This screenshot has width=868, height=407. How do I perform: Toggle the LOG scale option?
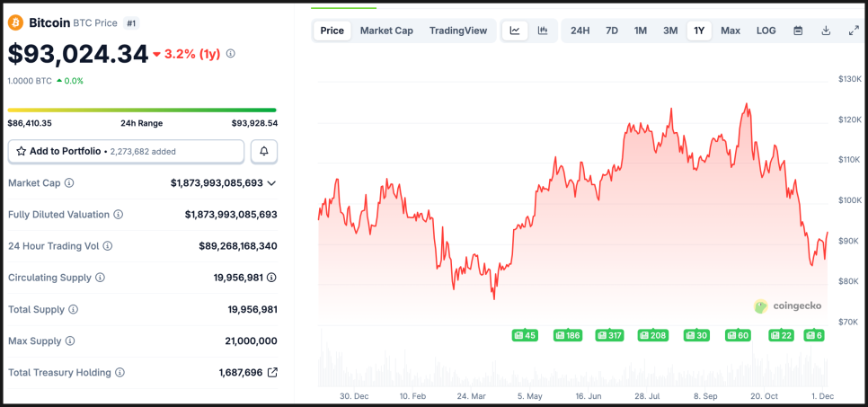click(766, 31)
